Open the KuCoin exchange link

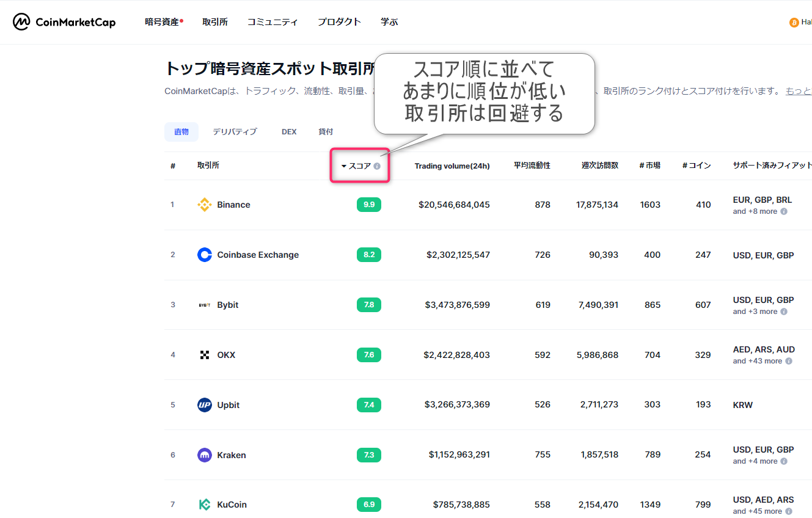click(x=232, y=505)
